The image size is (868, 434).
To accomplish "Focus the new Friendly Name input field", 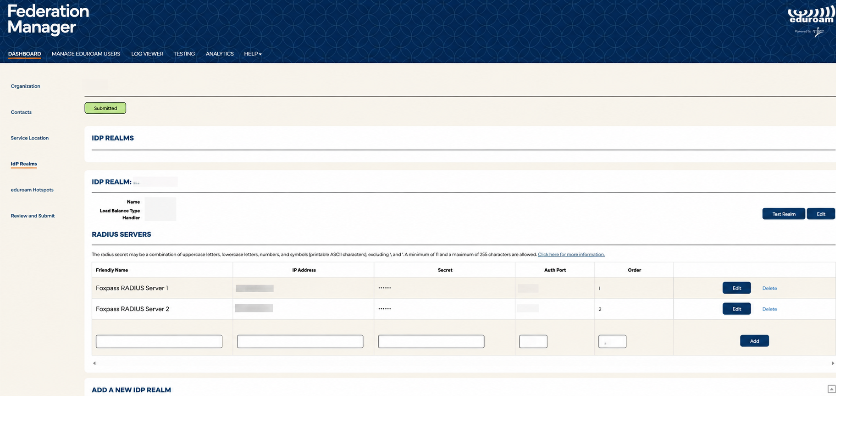I will [x=159, y=341].
